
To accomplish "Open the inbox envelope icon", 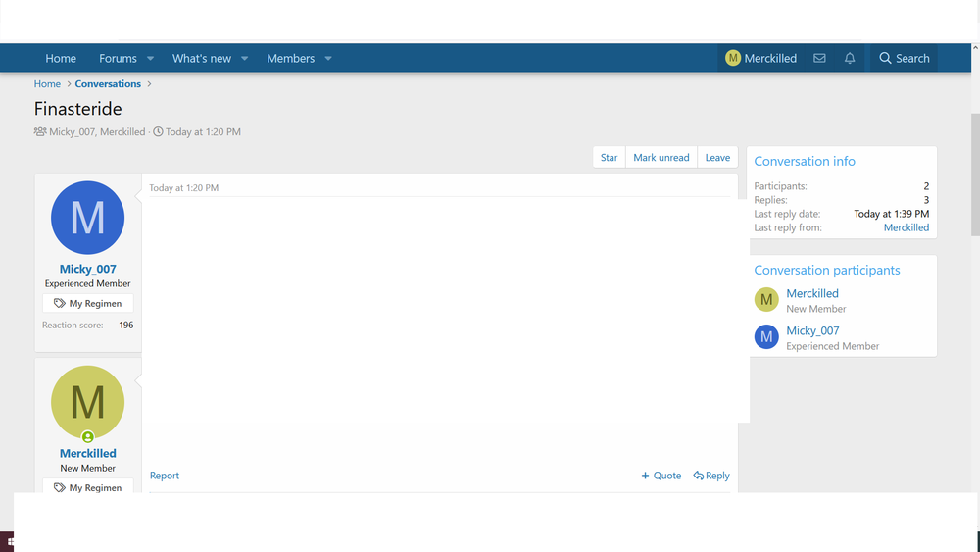I will coord(819,59).
